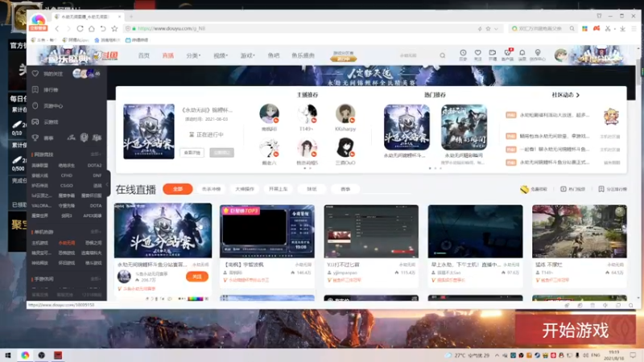Open the browser download icon
The image size is (644, 362).
click(x=622, y=28)
